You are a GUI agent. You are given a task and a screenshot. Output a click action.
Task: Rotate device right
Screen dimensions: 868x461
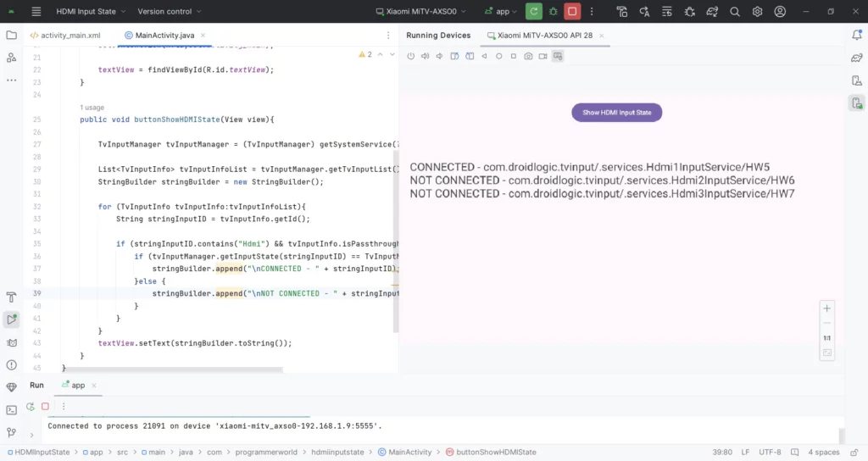pos(470,56)
